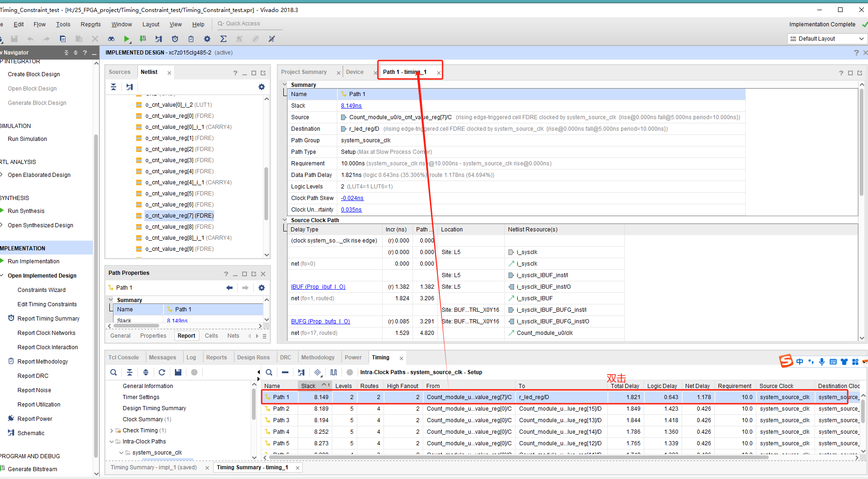
Task: Save timing report with floppy icon
Action: tap(178, 372)
